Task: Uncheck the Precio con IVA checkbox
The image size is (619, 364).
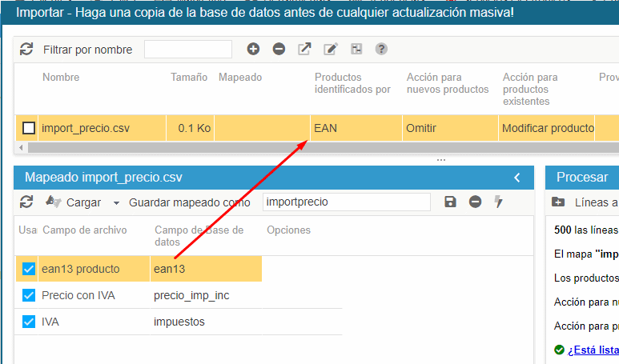Action: pos(29,296)
